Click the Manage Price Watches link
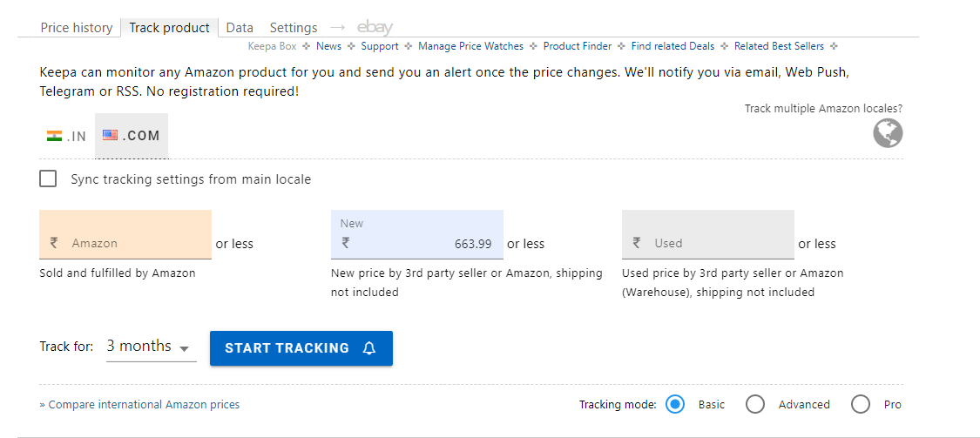The image size is (980, 438). (470, 46)
